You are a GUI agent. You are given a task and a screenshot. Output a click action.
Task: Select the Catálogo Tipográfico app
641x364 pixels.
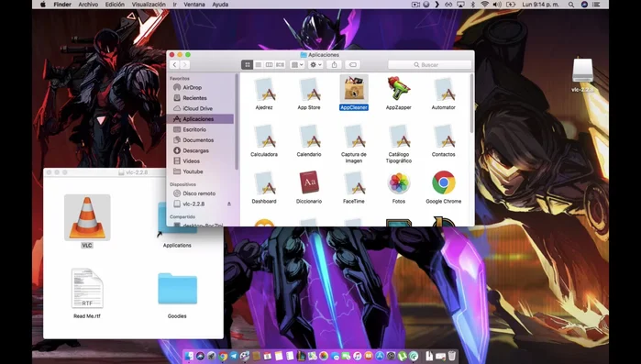399,136
